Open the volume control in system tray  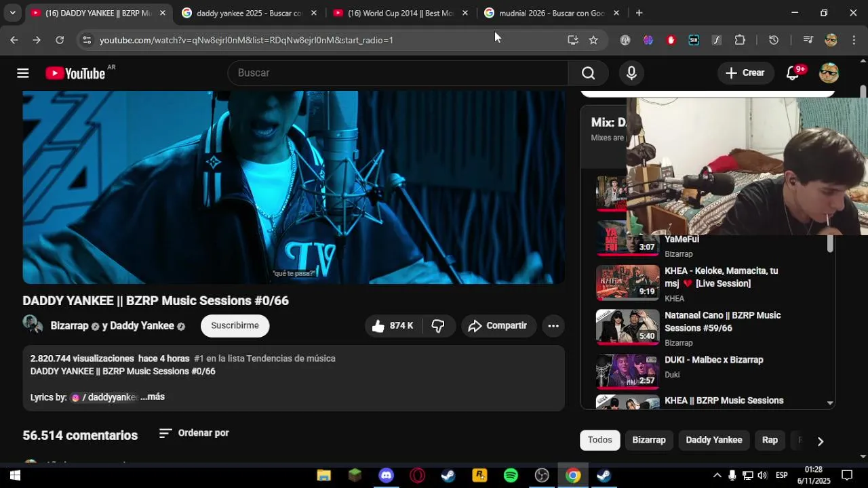coord(762,476)
